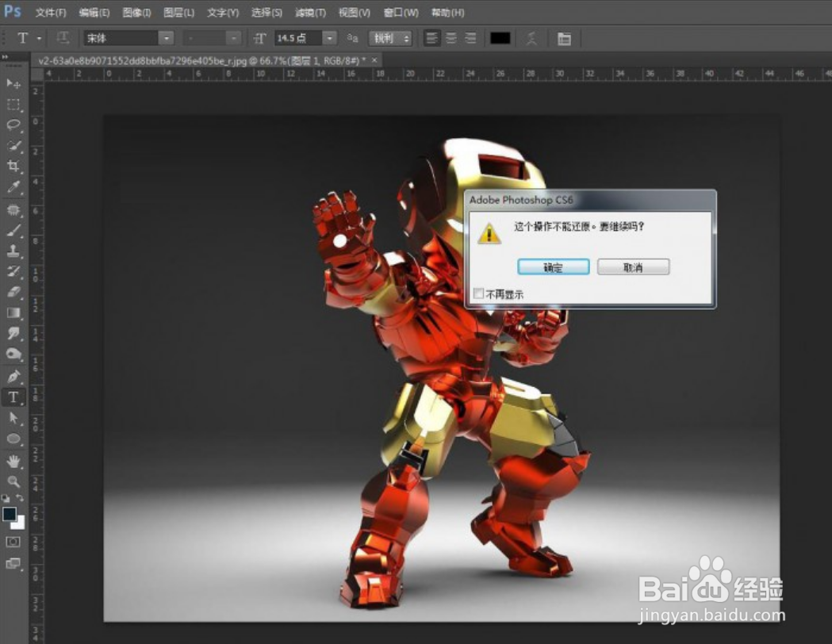Swap foreground and background colors

pyautogui.click(x=20, y=498)
